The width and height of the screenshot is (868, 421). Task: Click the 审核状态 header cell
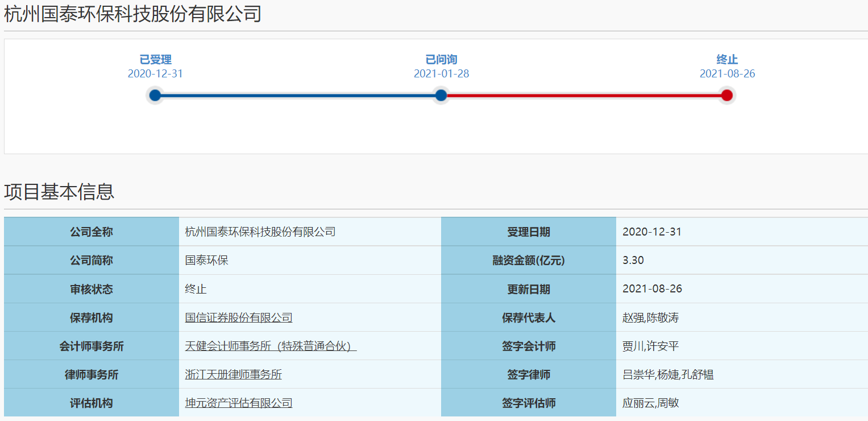[92, 289]
